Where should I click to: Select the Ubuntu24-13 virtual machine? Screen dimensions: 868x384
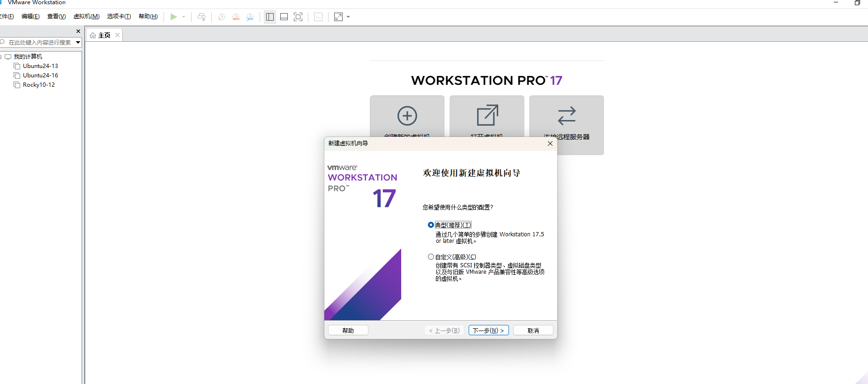40,66
